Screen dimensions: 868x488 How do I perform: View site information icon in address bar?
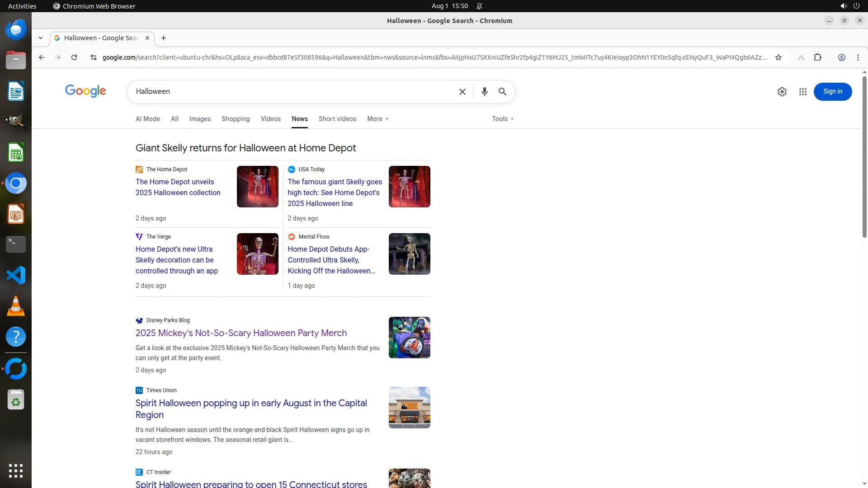[x=94, y=57]
